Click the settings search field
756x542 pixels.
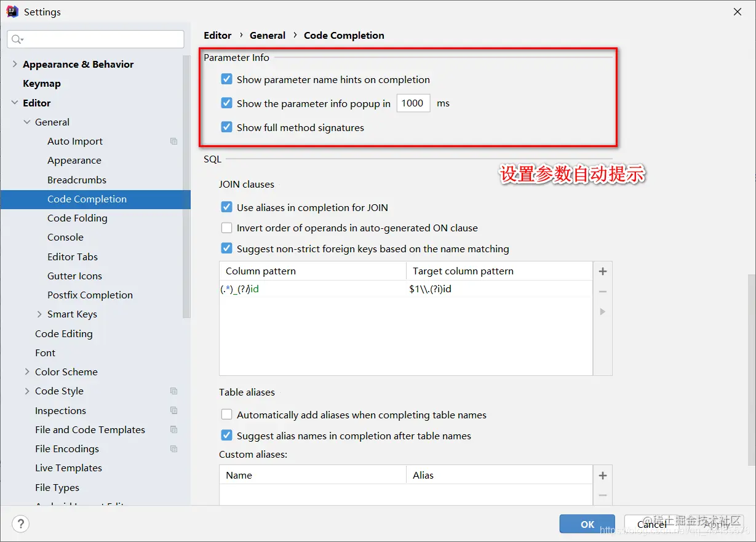tap(96, 39)
